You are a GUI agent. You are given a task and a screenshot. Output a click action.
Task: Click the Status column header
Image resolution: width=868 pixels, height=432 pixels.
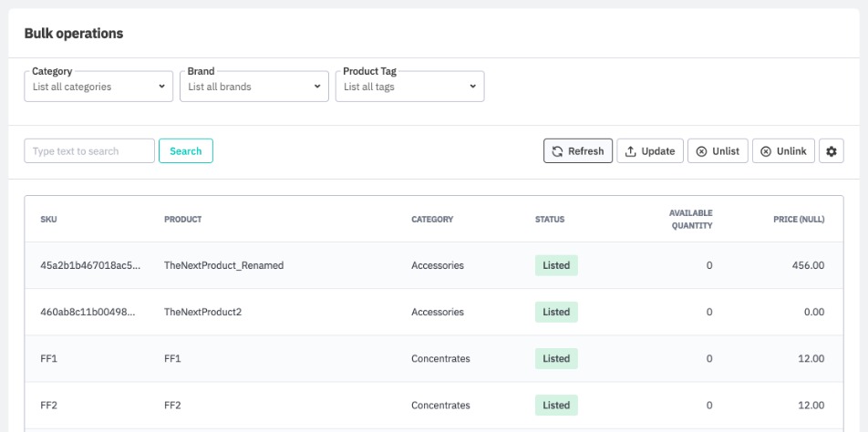point(549,220)
